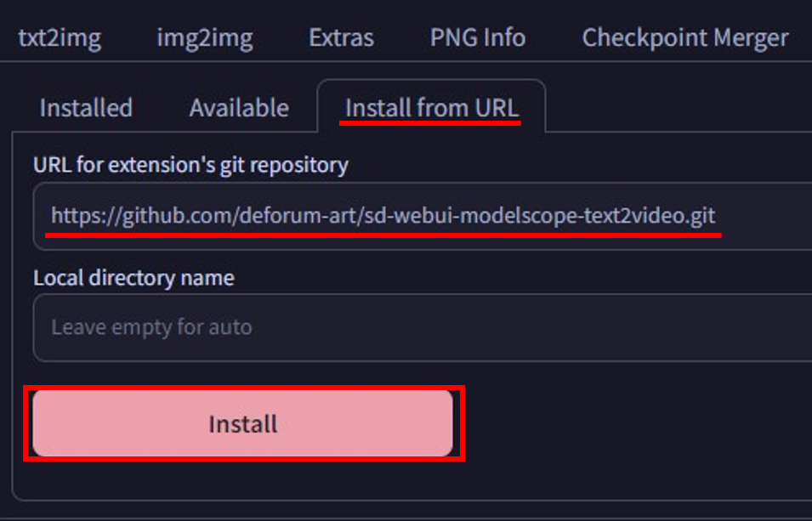Click the 'URL for extension's git repository' label

coord(190,165)
